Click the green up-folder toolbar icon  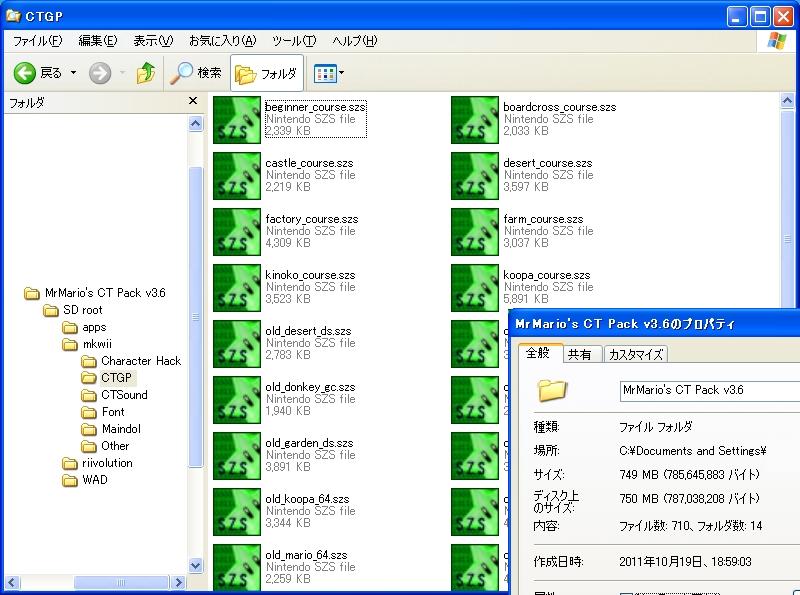(x=146, y=73)
